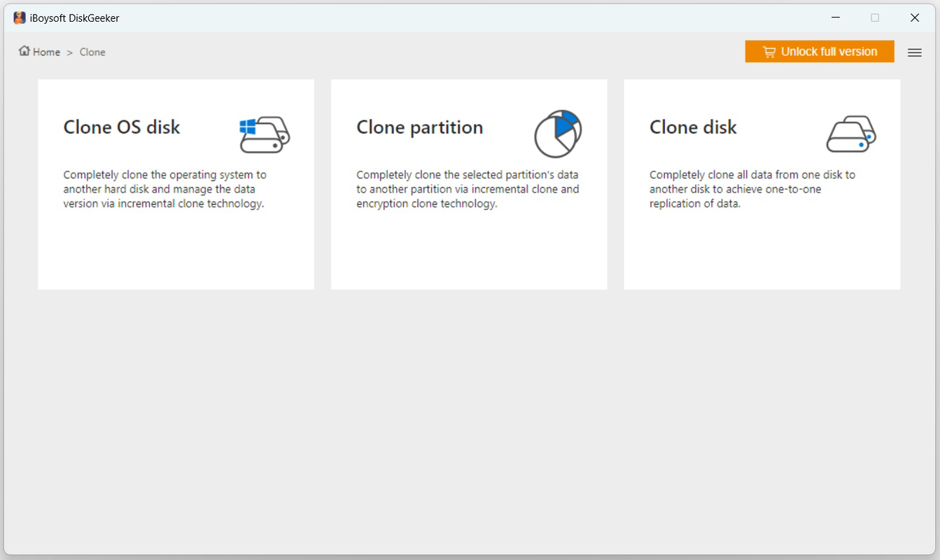
Task: Click the Clone OS disk description text
Action: (165, 189)
